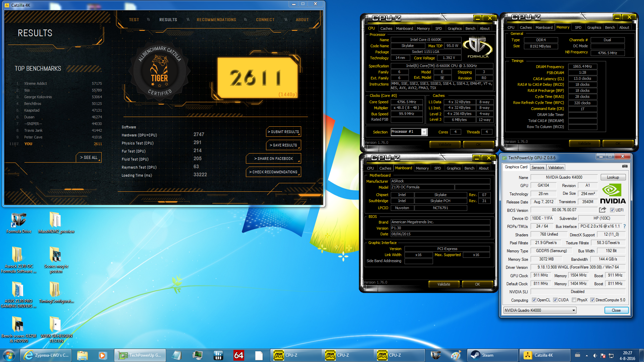The image size is (644, 362).
Task: Toggle the OpenCL checkbox
Action: tap(534, 300)
